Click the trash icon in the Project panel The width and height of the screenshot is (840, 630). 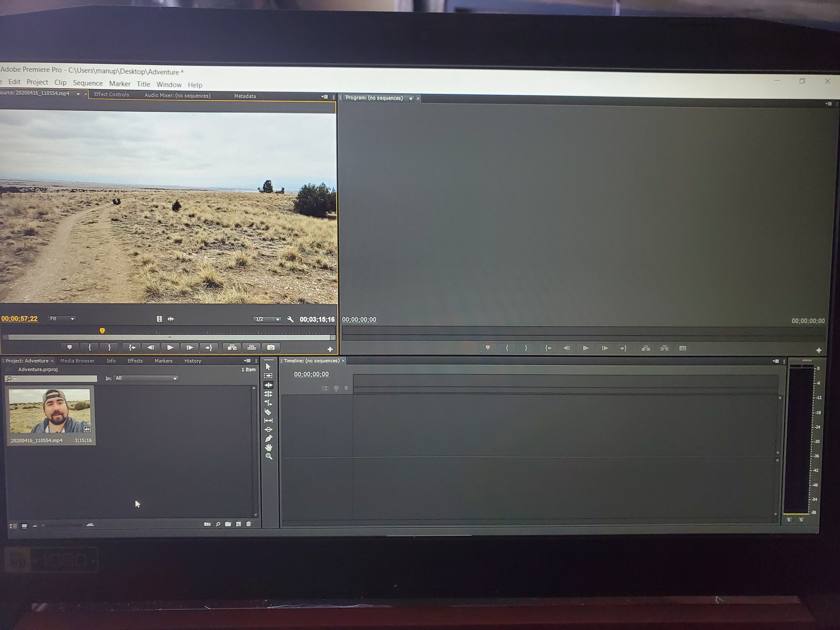(249, 524)
